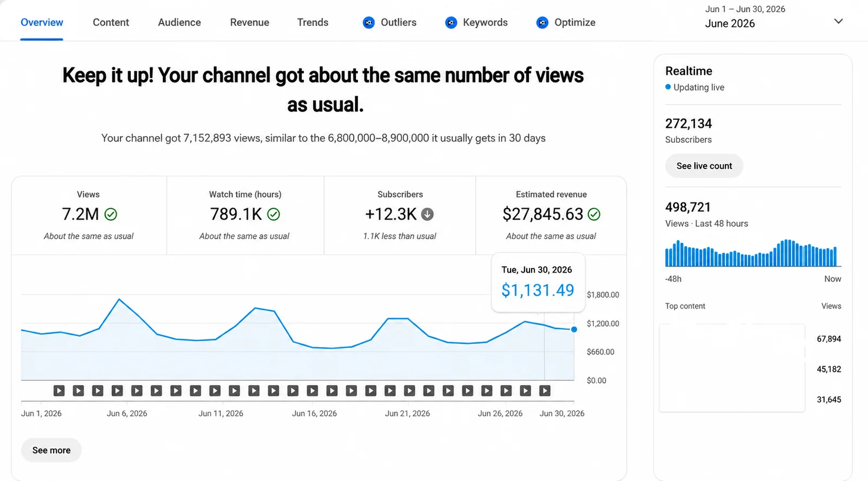Open the Outliers tab label
Viewport: 868px width, 481px height.
[x=399, y=22]
